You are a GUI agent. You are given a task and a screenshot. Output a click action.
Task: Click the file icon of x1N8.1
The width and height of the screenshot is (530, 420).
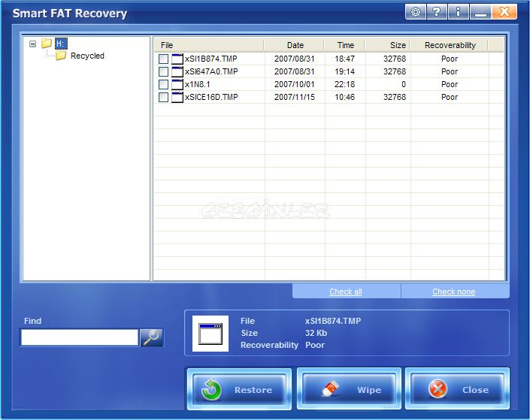point(177,84)
